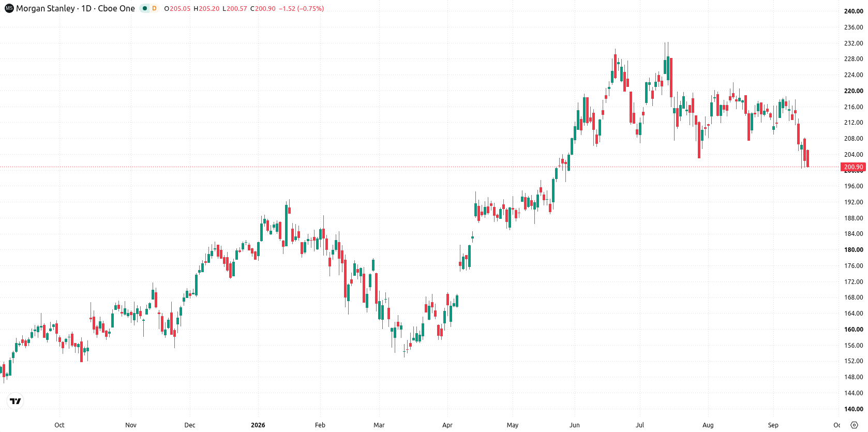Open the TradingView logo at the chart corner
The height and width of the screenshot is (432, 868).
[16, 401]
